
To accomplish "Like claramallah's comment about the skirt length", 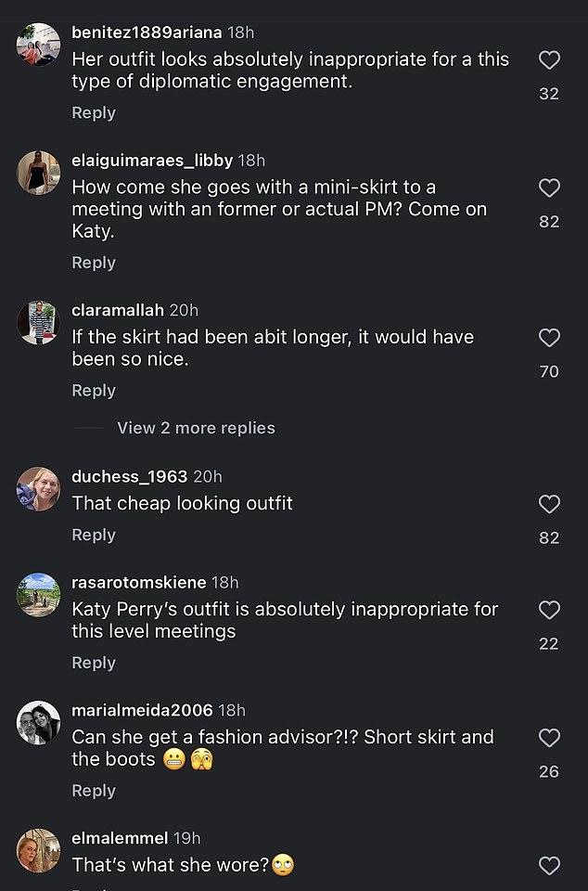I will [549, 338].
